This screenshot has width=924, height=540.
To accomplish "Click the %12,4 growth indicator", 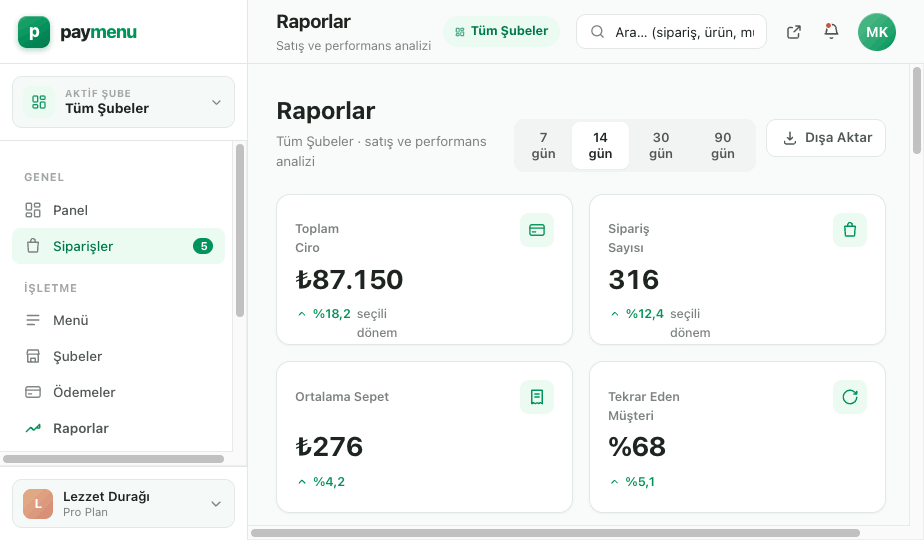I will point(638,314).
